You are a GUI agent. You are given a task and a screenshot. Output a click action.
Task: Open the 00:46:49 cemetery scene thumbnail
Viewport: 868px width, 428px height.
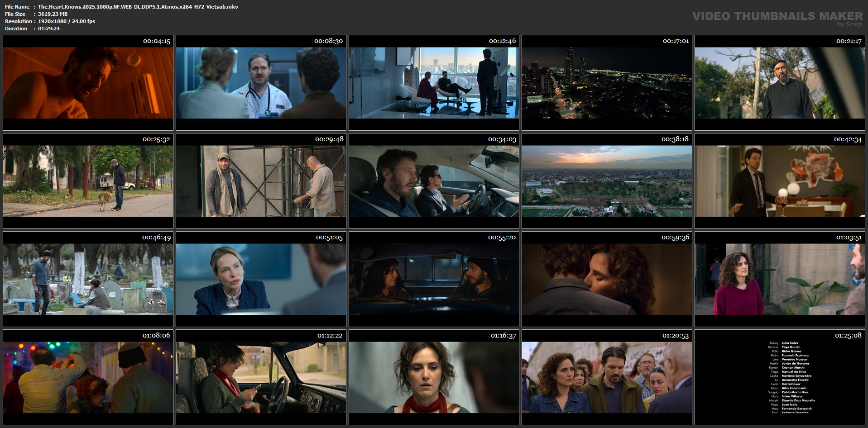pos(88,279)
